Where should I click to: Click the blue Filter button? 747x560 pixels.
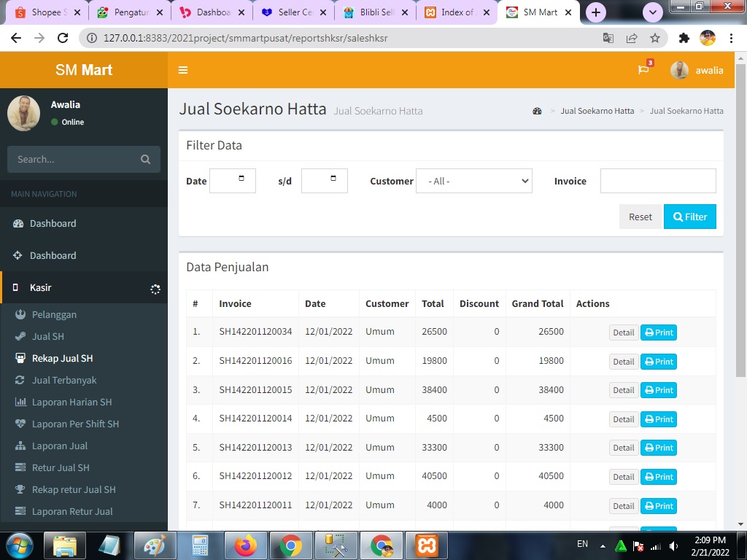pyautogui.click(x=689, y=217)
